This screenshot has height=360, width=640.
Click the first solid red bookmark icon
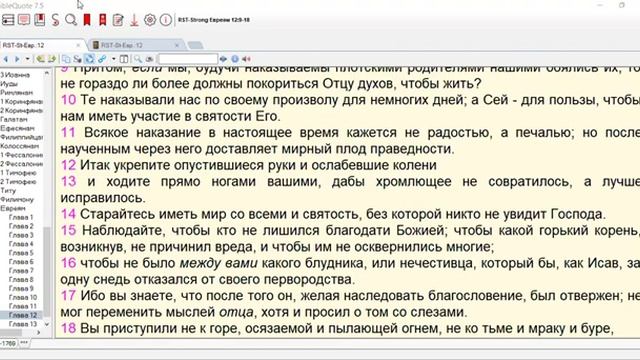(x=87, y=20)
